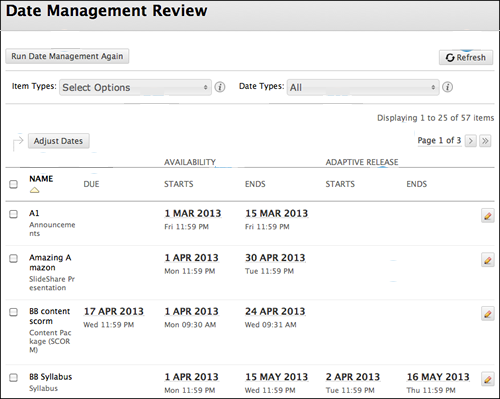Click the BB Syllabus item name

pos(51,377)
